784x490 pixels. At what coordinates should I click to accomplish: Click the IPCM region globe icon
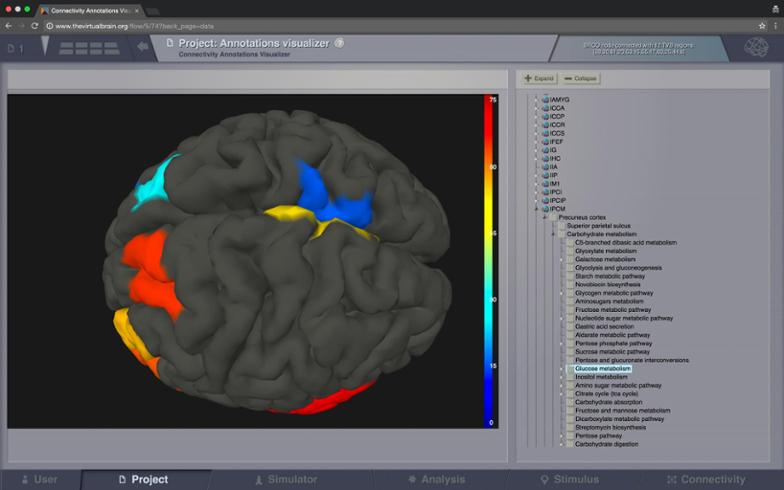[x=545, y=208]
